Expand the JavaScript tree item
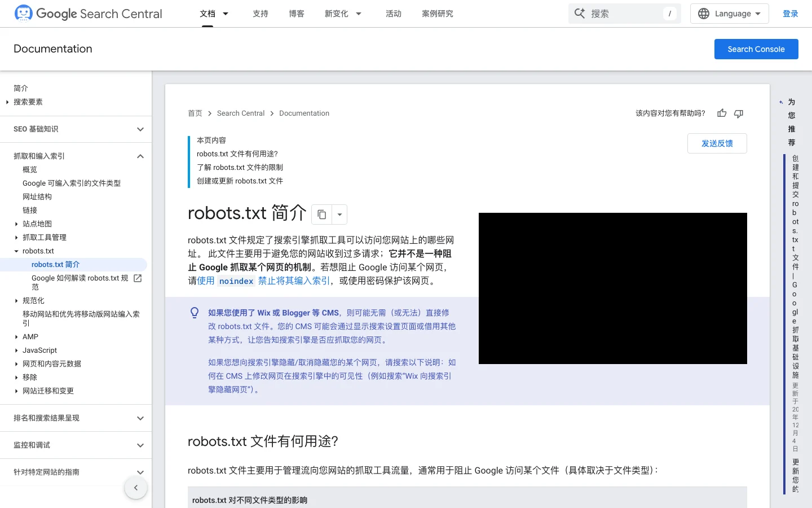 point(16,351)
